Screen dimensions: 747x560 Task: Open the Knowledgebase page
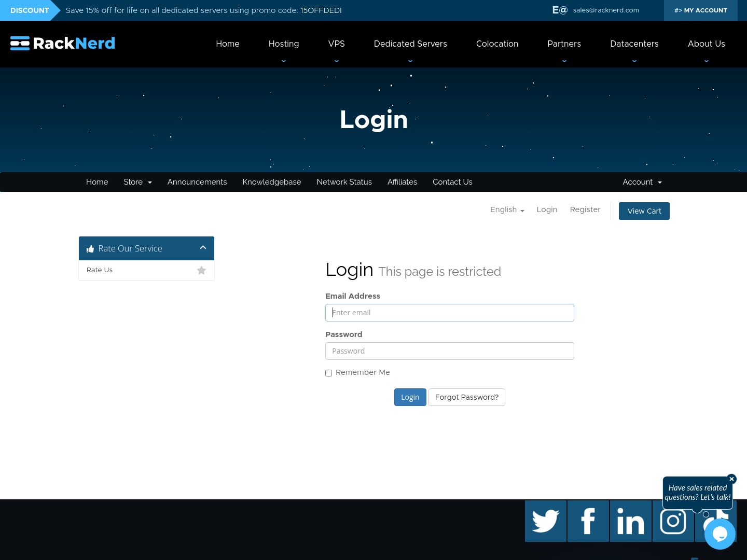(272, 182)
